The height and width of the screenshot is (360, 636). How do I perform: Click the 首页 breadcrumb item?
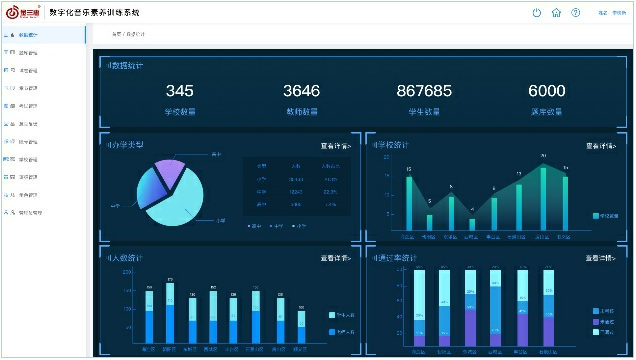[116, 34]
